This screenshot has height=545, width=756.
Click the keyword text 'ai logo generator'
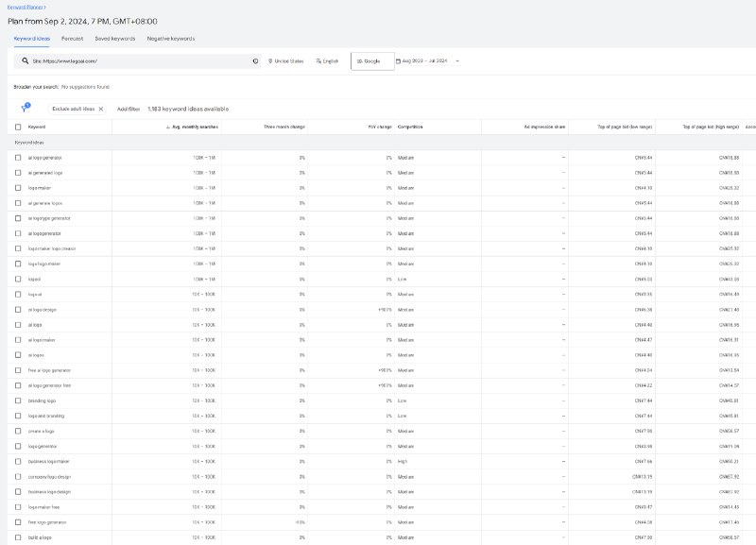[x=44, y=158]
